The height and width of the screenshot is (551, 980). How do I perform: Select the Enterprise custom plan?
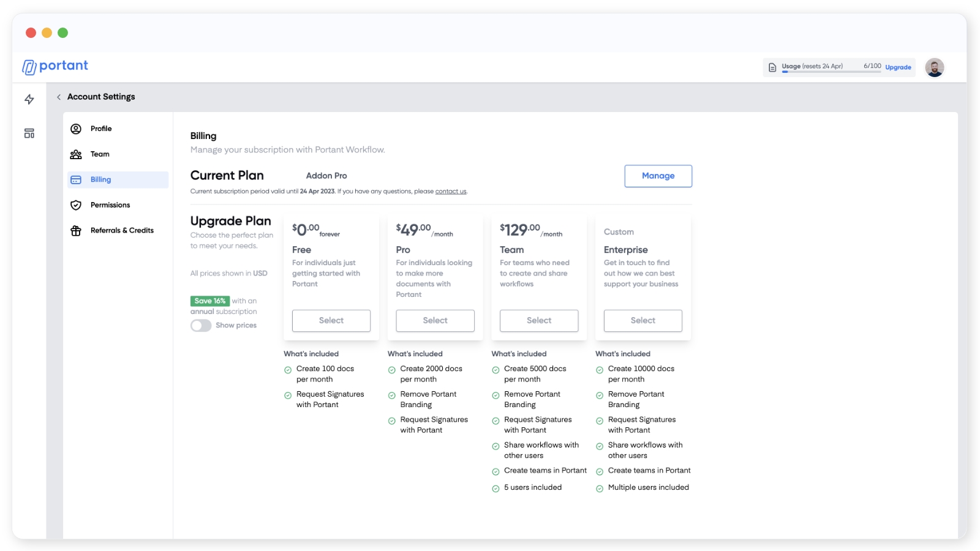pyautogui.click(x=643, y=321)
